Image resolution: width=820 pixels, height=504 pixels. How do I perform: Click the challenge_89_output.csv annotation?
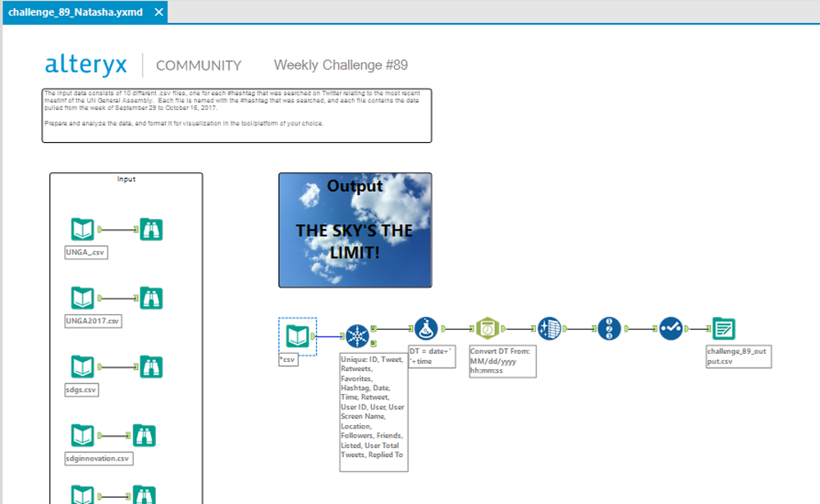point(739,356)
